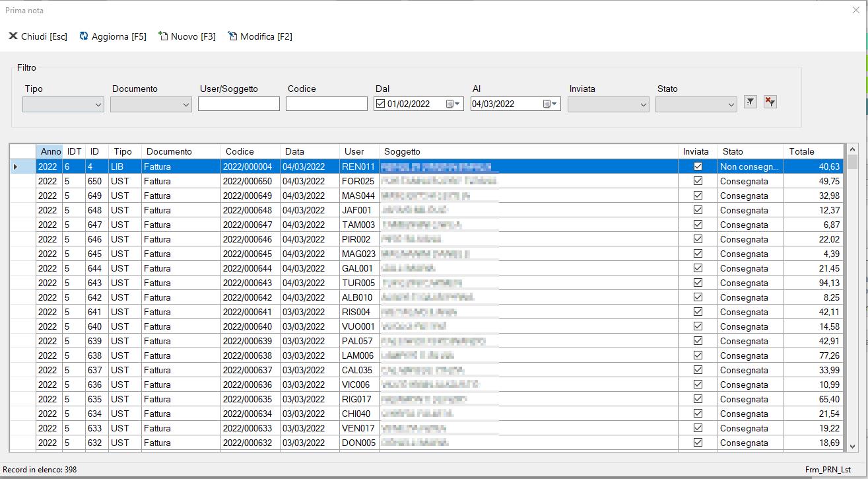Select total cell 77,26
Viewport: 868px width, 479px height.
click(x=813, y=355)
